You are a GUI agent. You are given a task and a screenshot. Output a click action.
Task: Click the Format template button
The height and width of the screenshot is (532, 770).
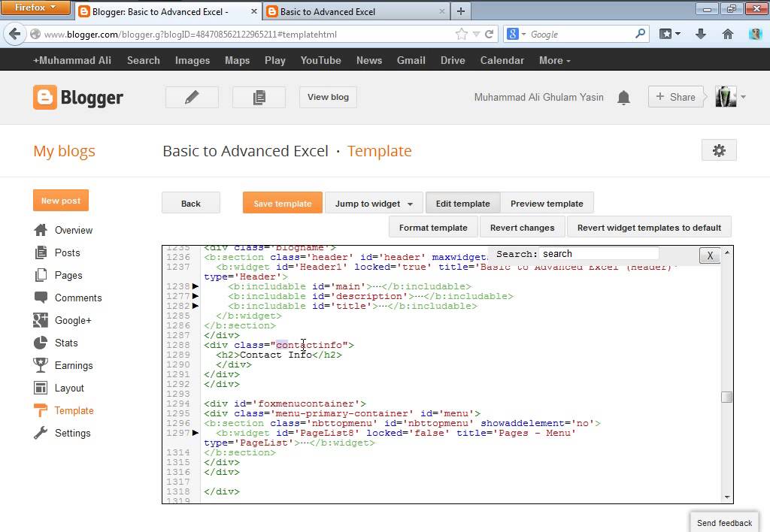[x=433, y=227]
